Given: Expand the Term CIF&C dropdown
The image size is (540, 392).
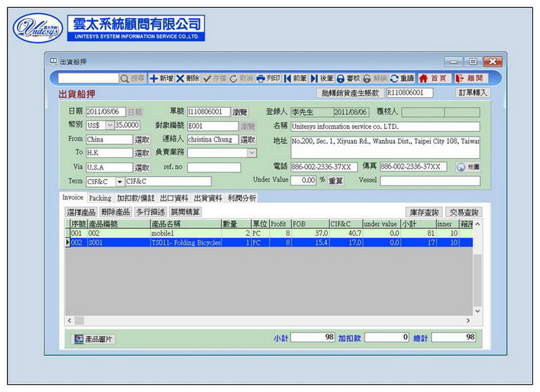Looking at the screenshot, I should pos(119,181).
